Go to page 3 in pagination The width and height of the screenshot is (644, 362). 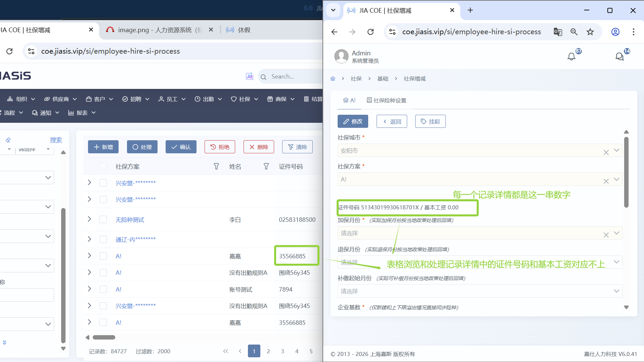[282, 351]
